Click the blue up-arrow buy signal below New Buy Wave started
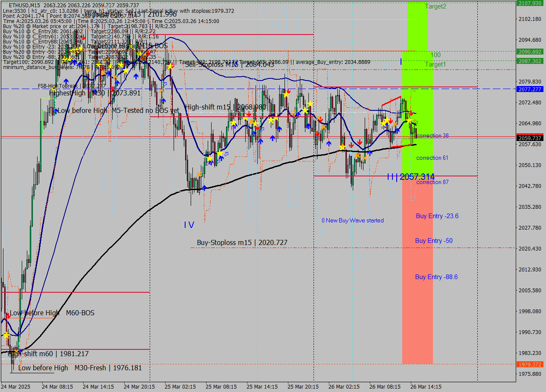 [x=370, y=153]
